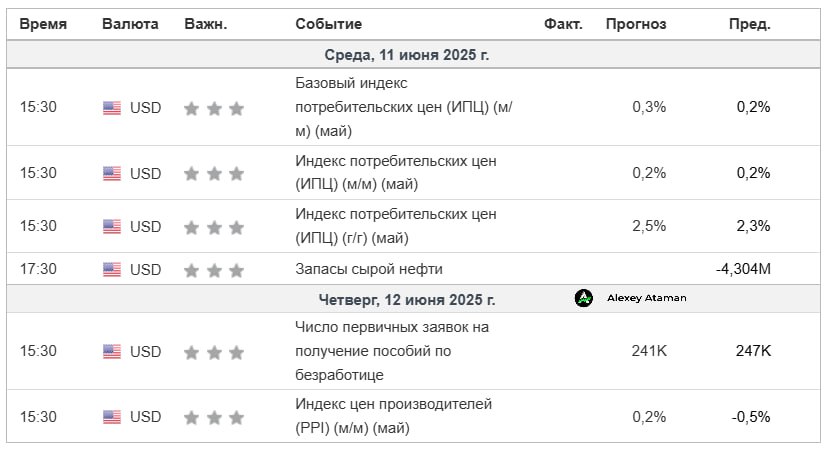827x449 pixels.
Task: Click the US flag in the PPI row
Action: point(112,417)
